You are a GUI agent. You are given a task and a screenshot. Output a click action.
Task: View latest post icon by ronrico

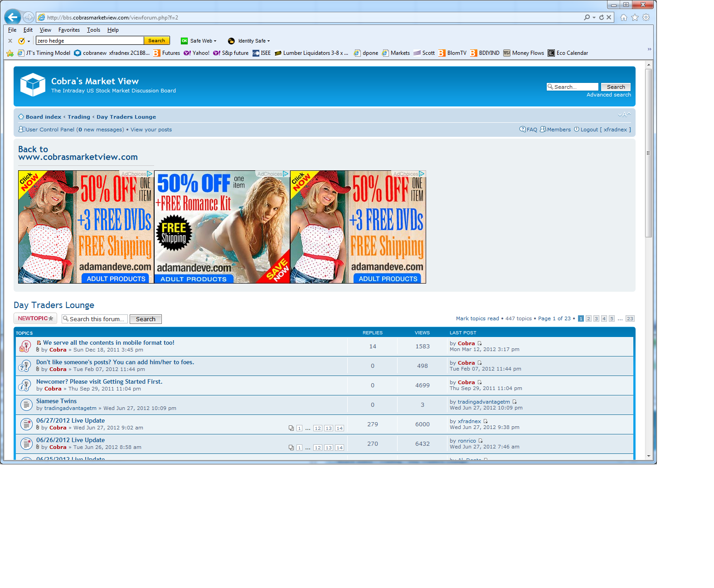(481, 441)
